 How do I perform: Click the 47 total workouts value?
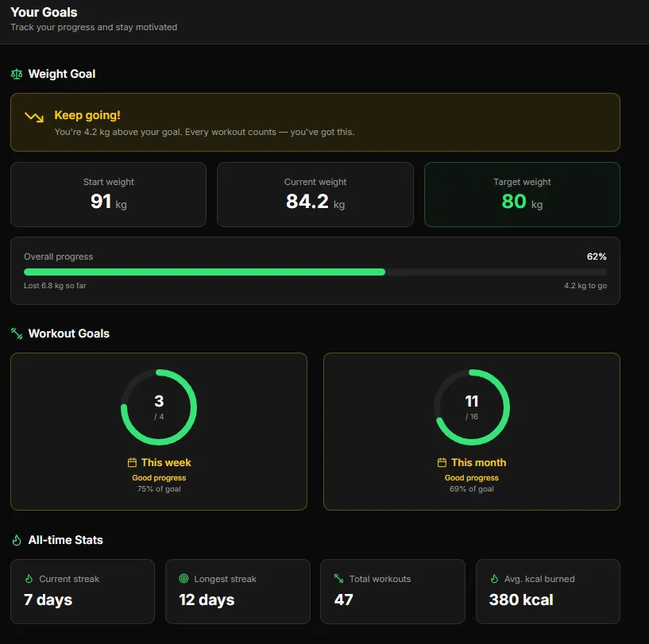pyautogui.click(x=343, y=600)
